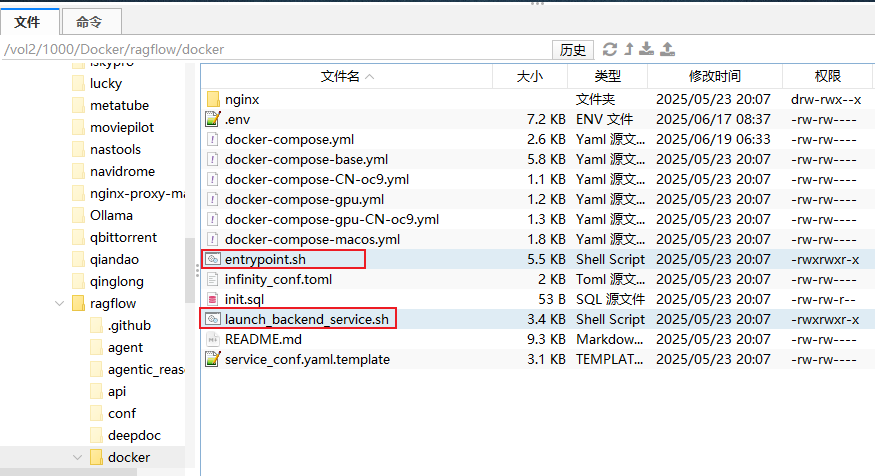The height and width of the screenshot is (476, 875).
Task: Sort by 文件名 column header
Action: coord(347,76)
